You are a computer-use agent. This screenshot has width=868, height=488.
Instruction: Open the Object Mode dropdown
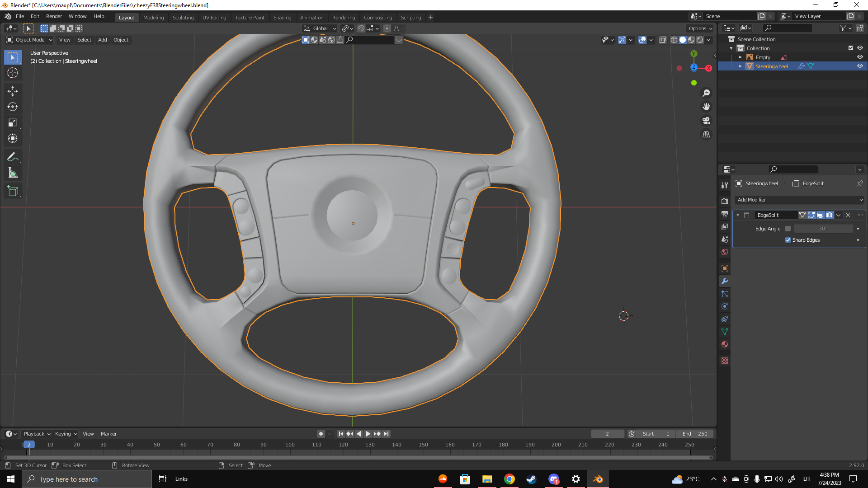tap(29, 40)
